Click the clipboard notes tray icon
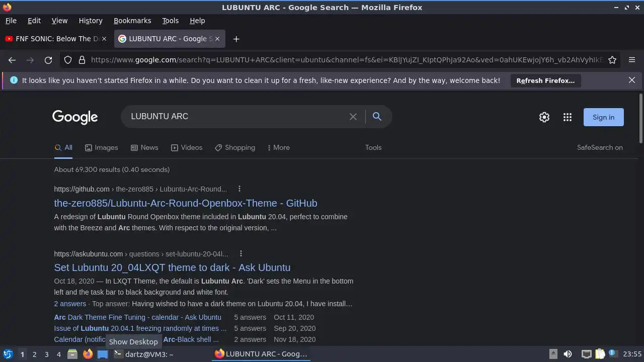Viewport: 644px width, 362px height. [x=600, y=354]
